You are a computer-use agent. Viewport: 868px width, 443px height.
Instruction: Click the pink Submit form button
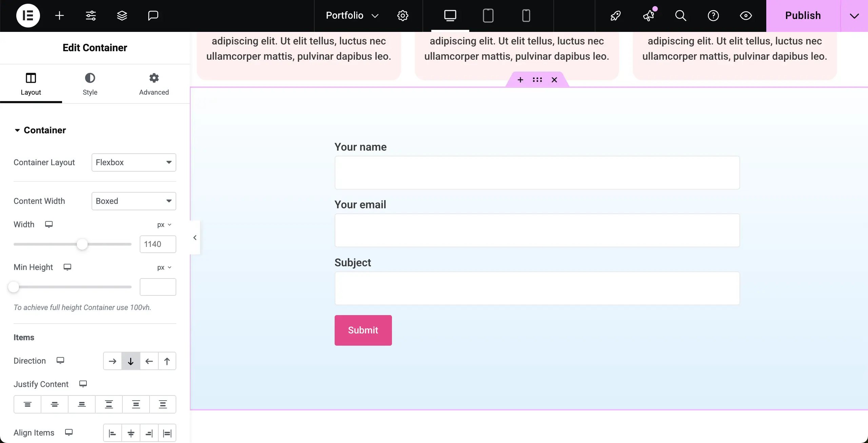(x=363, y=330)
